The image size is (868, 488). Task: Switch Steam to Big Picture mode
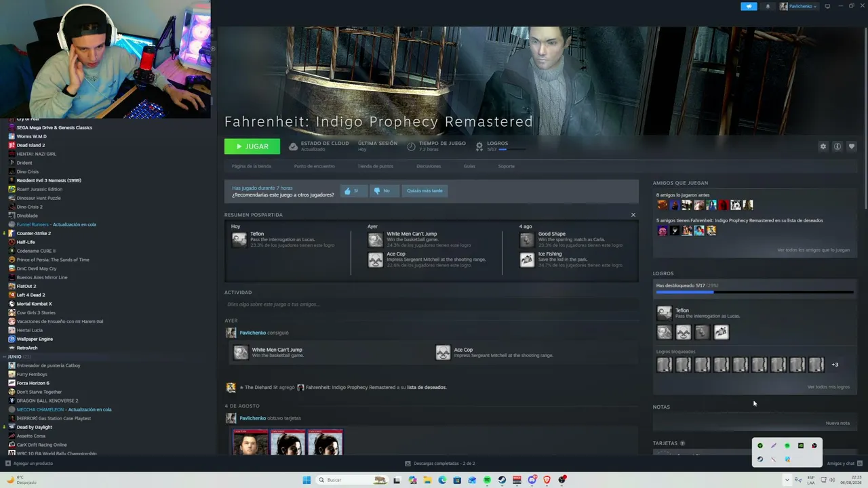point(827,6)
